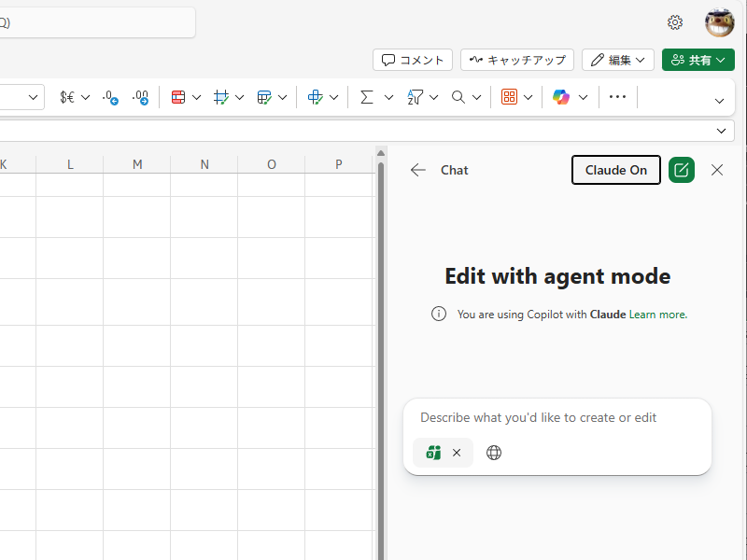This screenshot has height=560, width=747.
Task: Expand the find and select dropdown arrow
Action: (476, 98)
